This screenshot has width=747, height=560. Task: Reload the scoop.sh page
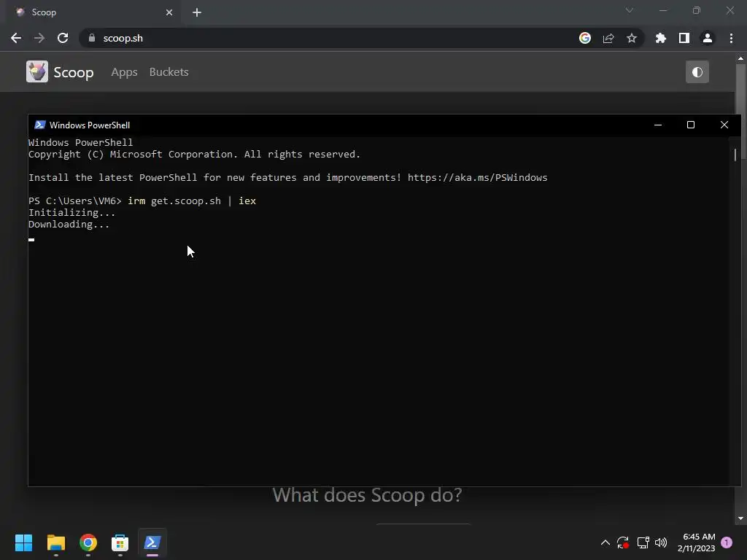tap(63, 38)
